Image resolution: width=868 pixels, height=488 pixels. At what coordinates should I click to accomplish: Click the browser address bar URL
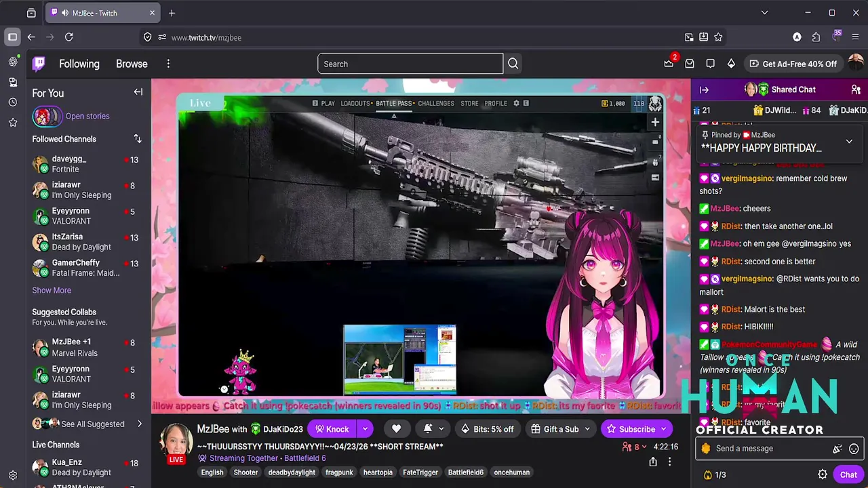coord(206,37)
